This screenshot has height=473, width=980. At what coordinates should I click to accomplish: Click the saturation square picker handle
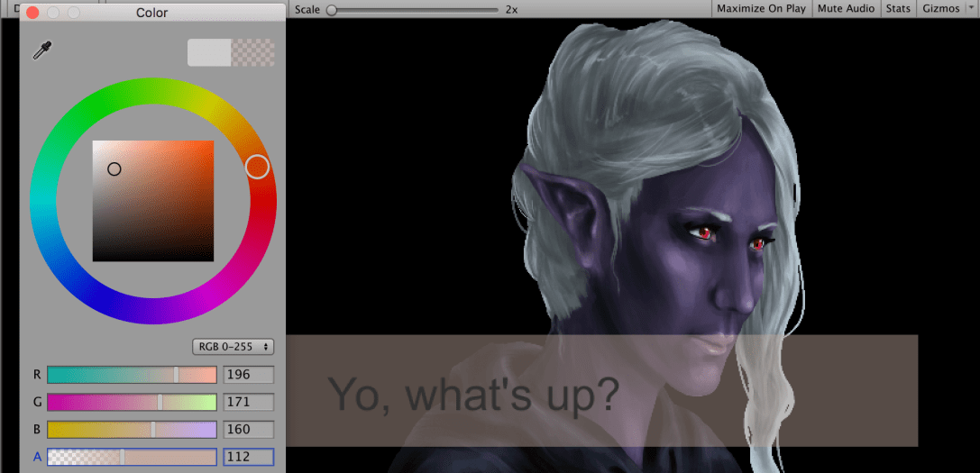114,169
